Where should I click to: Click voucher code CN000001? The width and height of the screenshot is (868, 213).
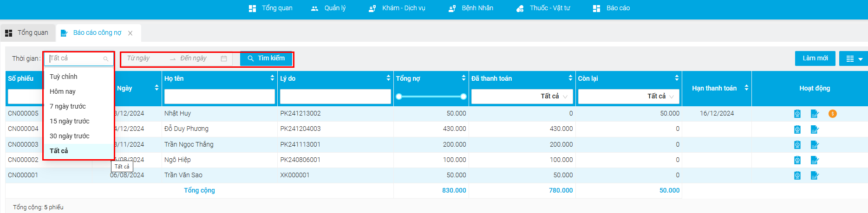(23, 175)
